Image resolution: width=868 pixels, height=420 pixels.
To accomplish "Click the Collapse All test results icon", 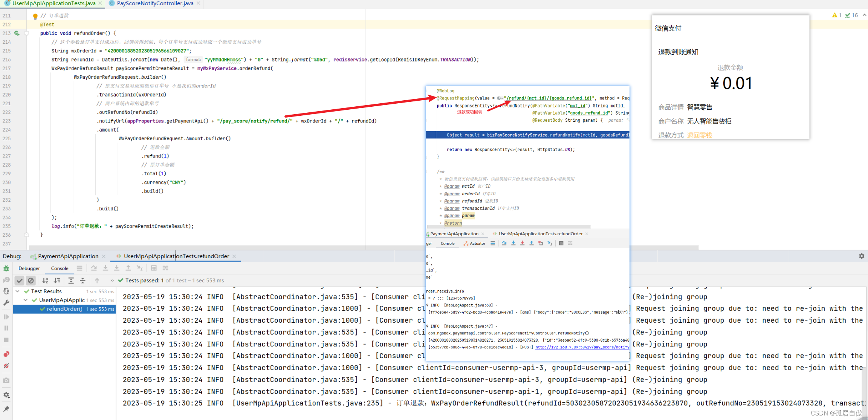I will click(x=83, y=281).
